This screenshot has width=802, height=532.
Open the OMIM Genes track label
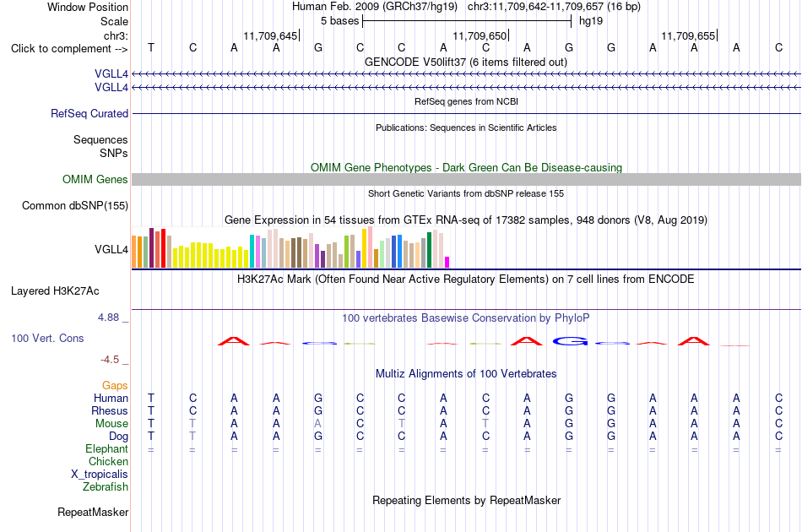95,180
